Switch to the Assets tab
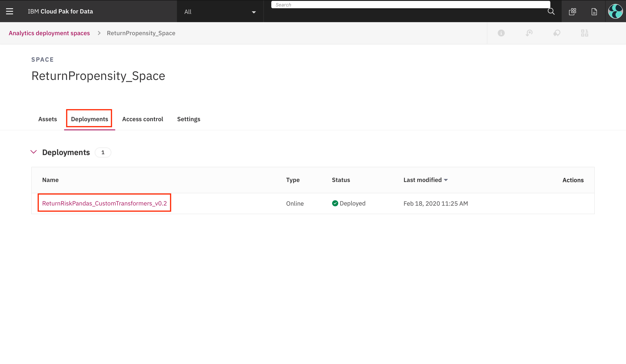626x364 pixels. (47, 119)
